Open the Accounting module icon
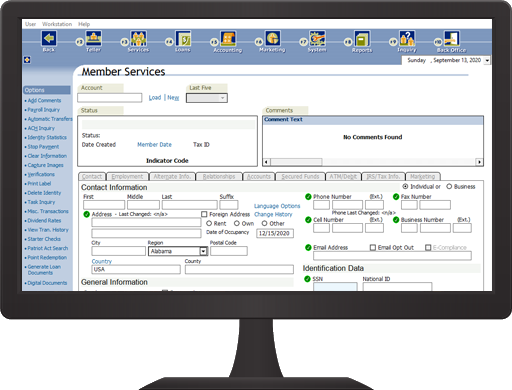 click(x=228, y=39)
